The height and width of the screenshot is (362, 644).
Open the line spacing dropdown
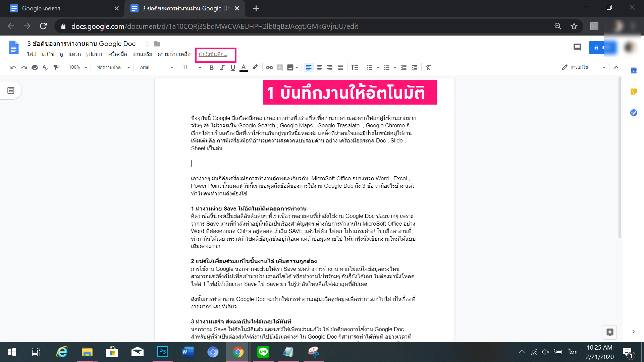(x=355, y=67)
